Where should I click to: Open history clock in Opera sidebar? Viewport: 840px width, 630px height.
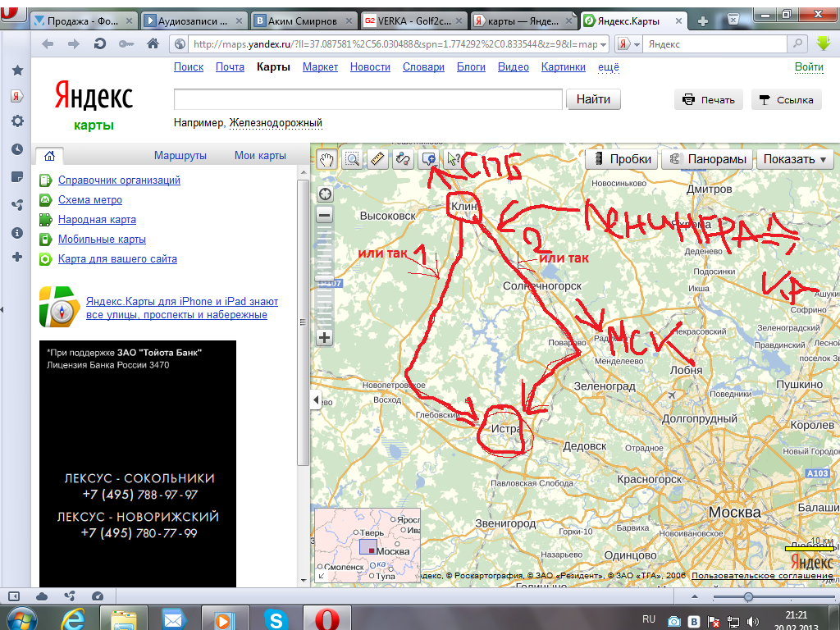point(17,149)
